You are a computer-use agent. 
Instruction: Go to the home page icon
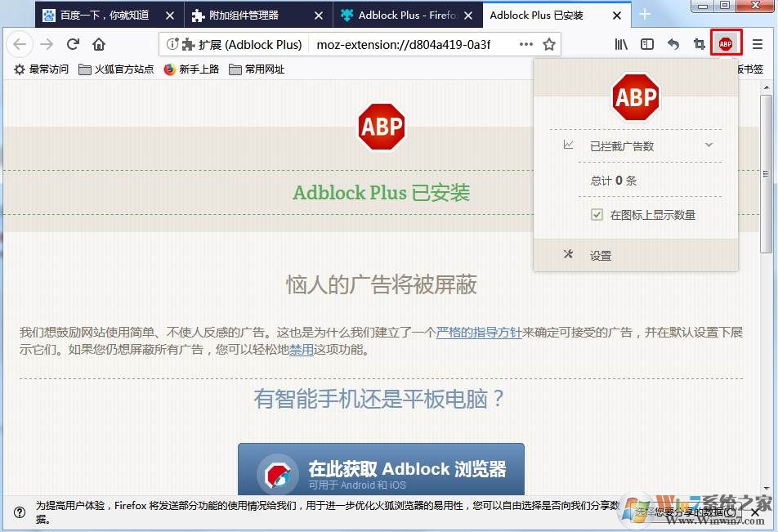coord(99,44)
